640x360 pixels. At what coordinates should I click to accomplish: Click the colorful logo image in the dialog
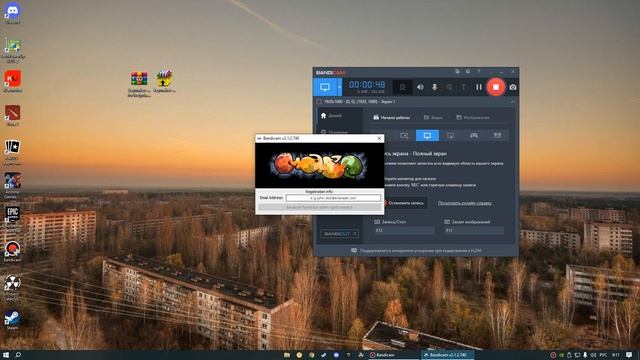pyautogui.click(x=319, y=165)
